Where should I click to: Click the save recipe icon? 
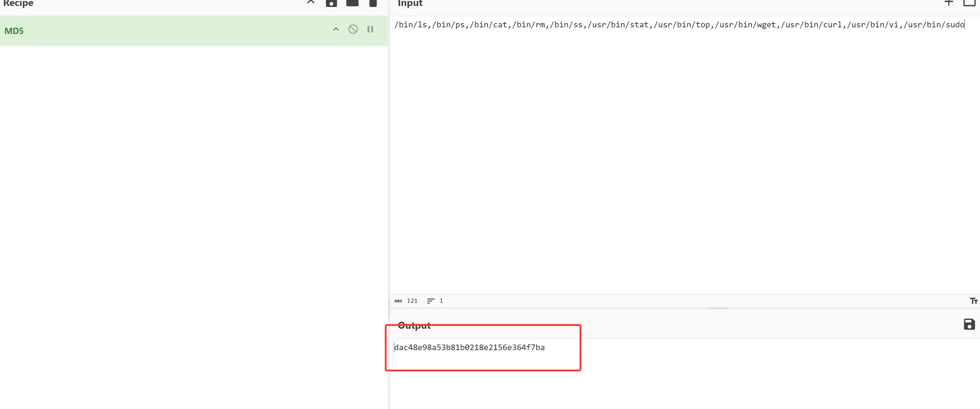coord(331,3)
